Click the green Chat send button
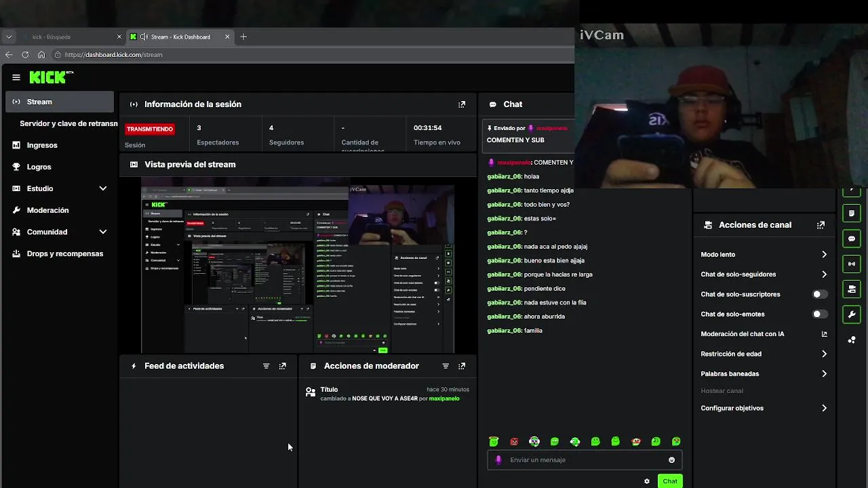 tap(670, 481)
